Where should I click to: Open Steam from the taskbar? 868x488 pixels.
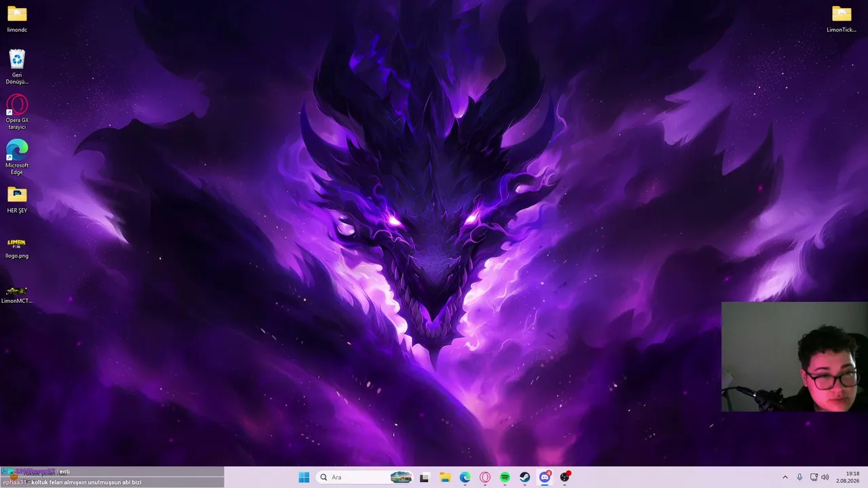(525, 477)
